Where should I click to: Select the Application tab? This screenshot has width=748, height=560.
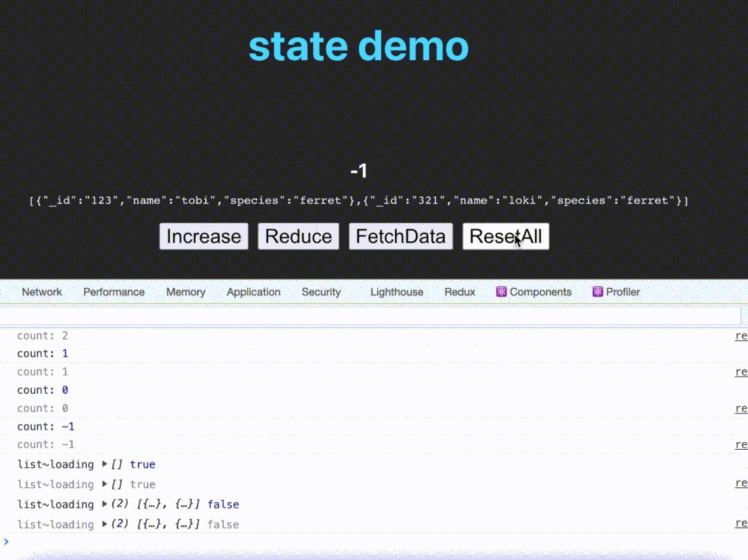tap(253, 292)
